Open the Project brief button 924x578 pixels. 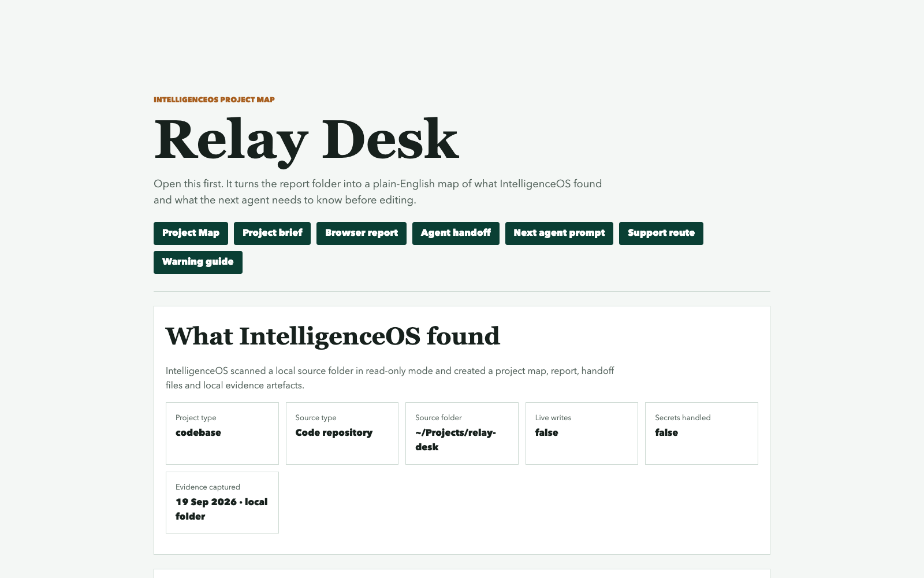click(272, 234)
